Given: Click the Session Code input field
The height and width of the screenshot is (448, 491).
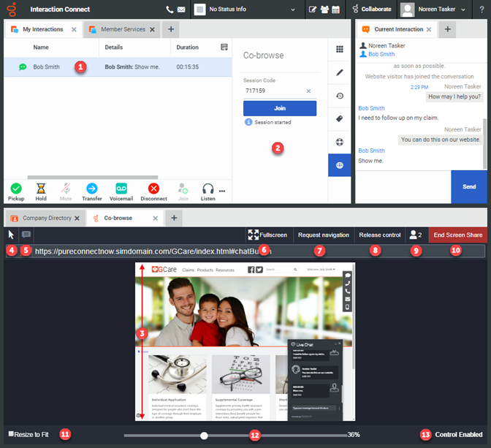Looking at the screenshot, I should pos(274,91).
